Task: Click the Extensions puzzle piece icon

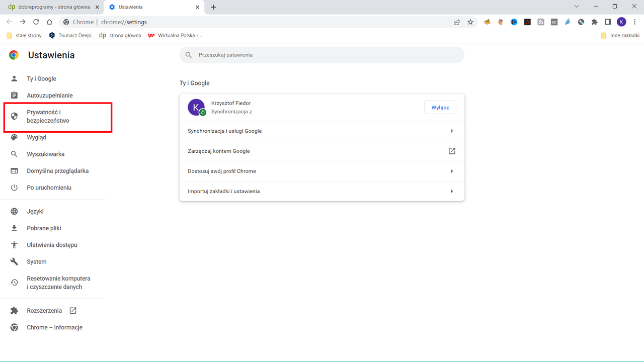Action: tap(594, 22)
